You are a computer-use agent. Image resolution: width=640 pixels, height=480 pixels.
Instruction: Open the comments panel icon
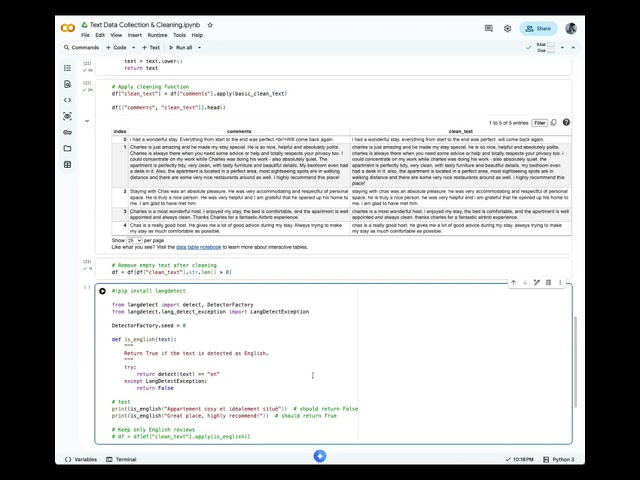(489, 28)
